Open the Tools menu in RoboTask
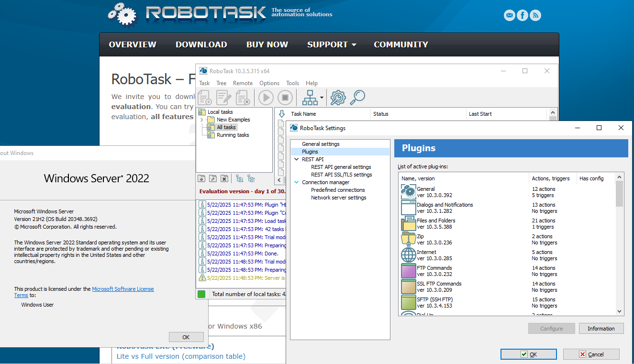 [292, 83]
